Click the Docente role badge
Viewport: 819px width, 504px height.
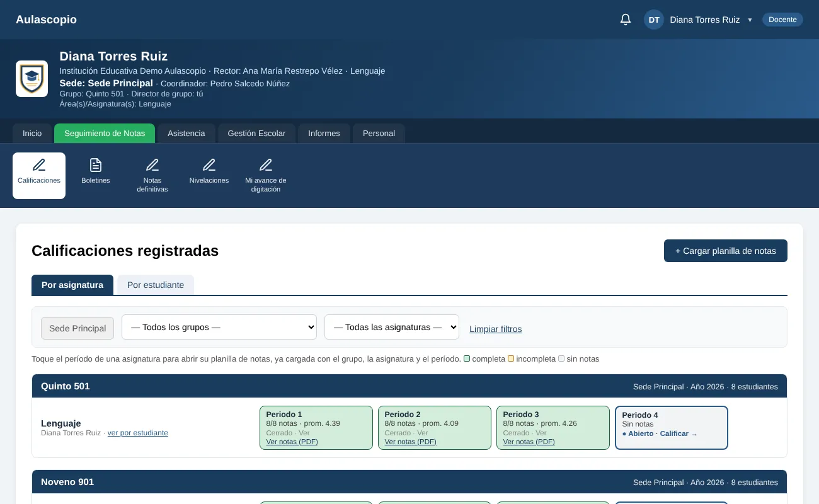pyautogui.click(x=782, y=20)
